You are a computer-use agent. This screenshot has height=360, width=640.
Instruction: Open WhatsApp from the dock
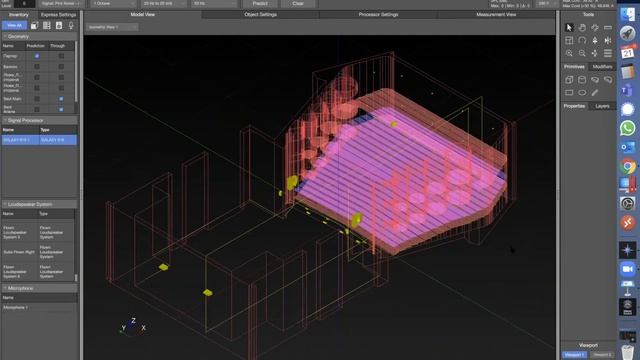click(628, 128)
